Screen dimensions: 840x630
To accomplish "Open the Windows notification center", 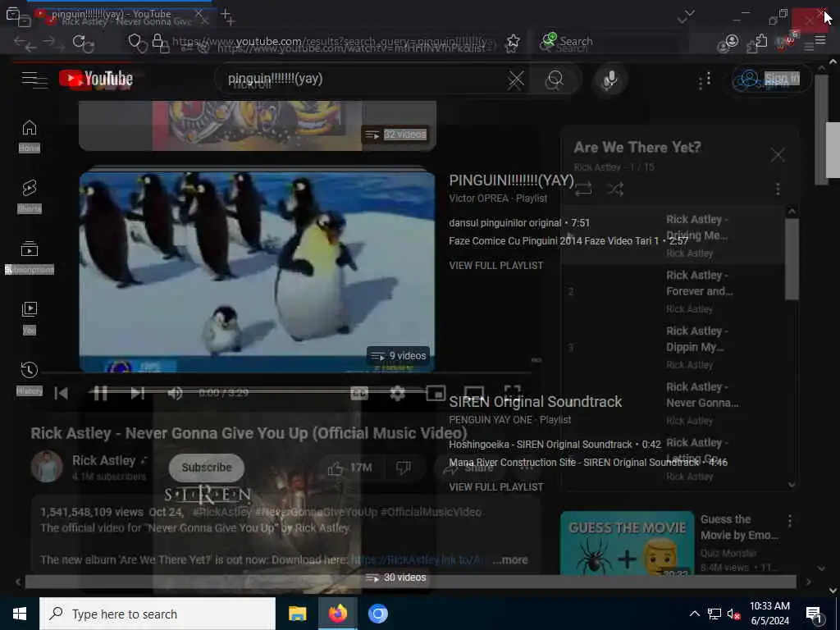I will tap(815, 614).
